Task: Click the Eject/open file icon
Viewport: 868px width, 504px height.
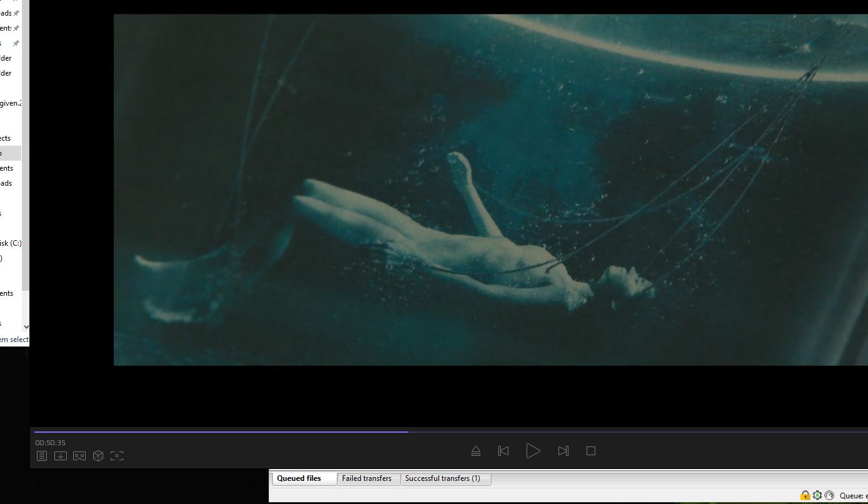Action: tap(476, 451)
